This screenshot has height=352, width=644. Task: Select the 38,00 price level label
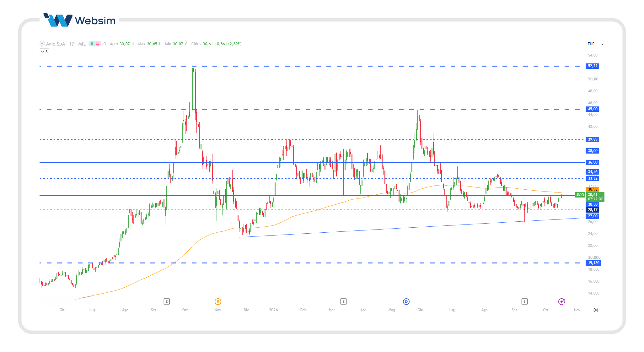(x=593, y=151)
